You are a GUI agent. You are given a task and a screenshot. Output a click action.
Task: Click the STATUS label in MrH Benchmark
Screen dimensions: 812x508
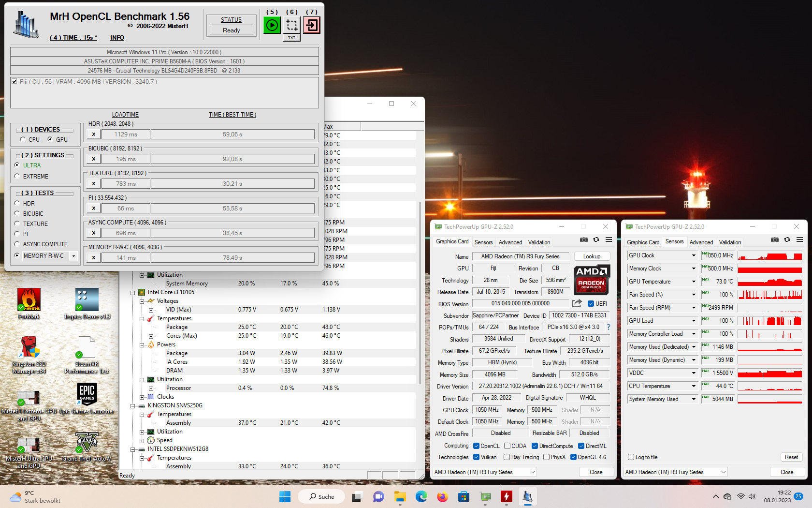231,20
